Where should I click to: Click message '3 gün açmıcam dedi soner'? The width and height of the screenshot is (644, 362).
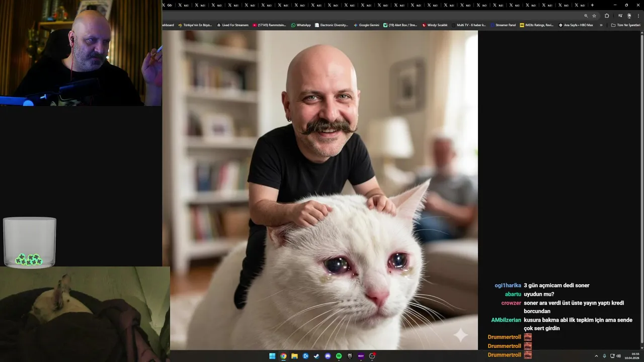coord(556,286)
